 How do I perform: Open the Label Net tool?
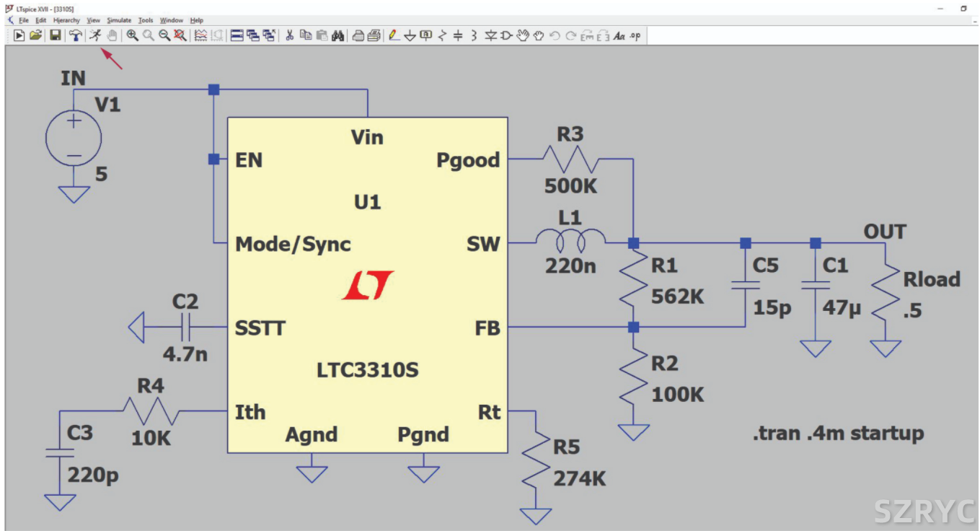click(425, 35)
